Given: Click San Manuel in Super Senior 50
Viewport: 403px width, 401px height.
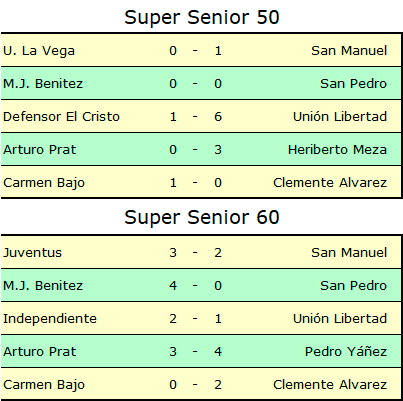Looking at the screenshot, I should click(349, 51).
